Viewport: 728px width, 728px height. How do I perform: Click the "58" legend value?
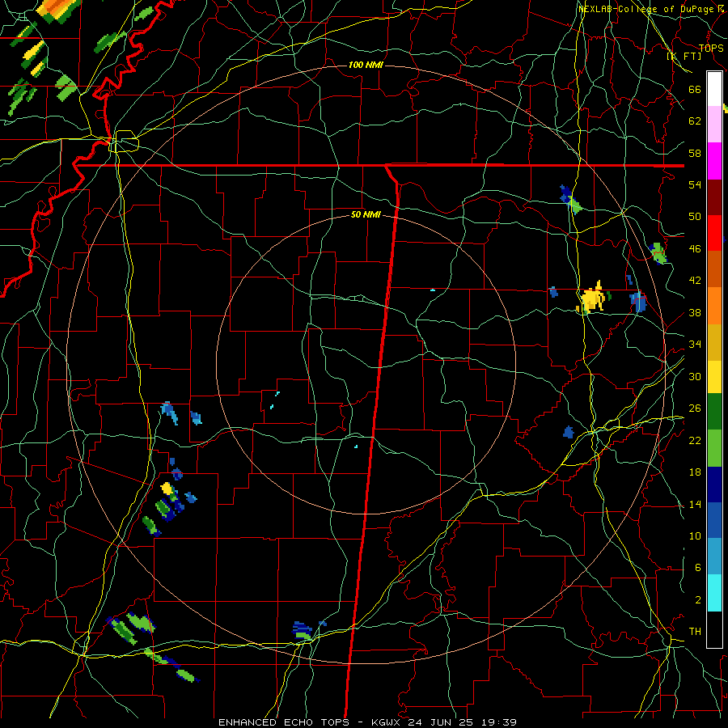pos(695,153)
